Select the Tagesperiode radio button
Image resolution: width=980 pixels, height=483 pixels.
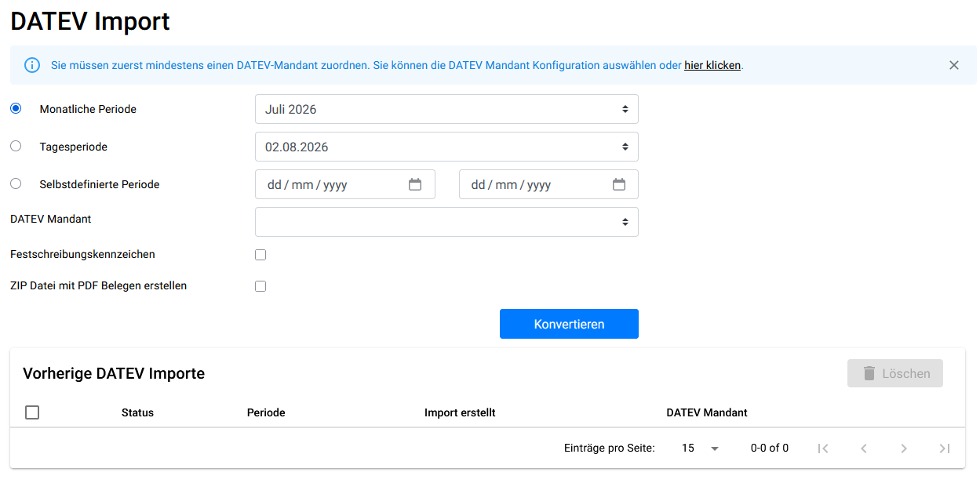pos(16,146)
